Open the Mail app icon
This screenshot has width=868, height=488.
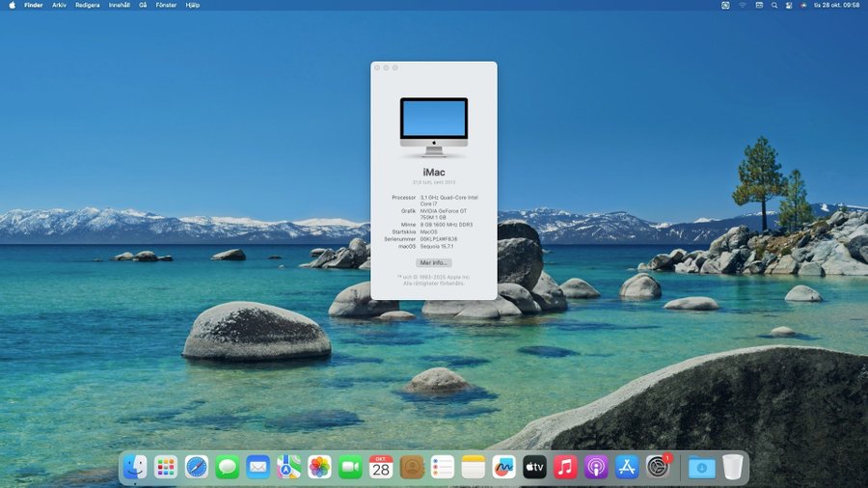tap(258, 467)
